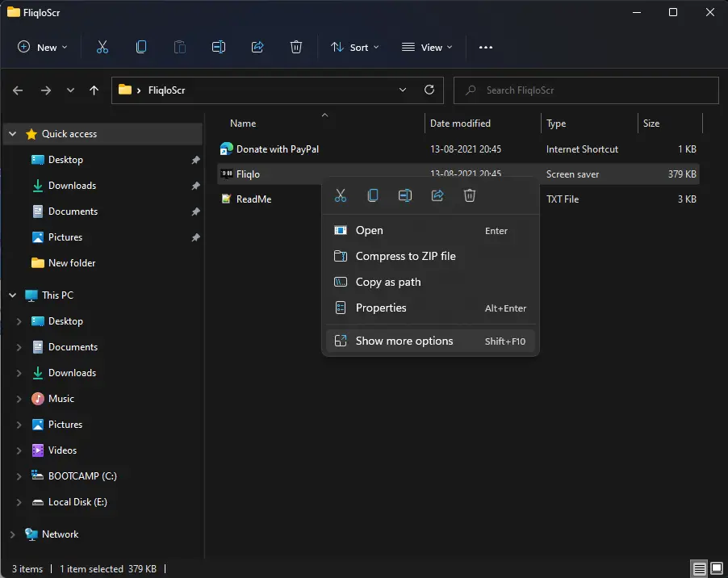728x578 pixels.
Task: Click the FliqloScr breadcrumb in address bar
Action: tap(167, 90)
